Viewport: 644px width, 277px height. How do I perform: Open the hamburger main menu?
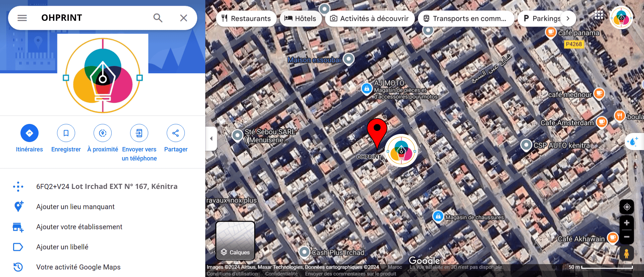22,18
